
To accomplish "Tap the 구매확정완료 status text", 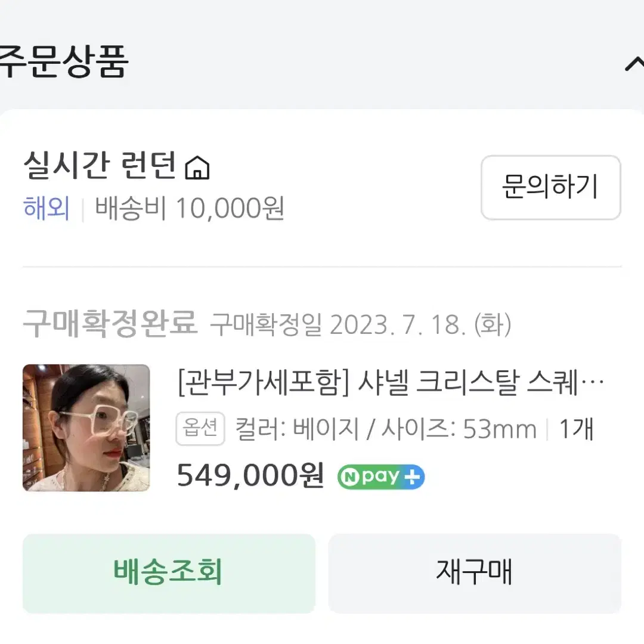I will coord(110,324).
